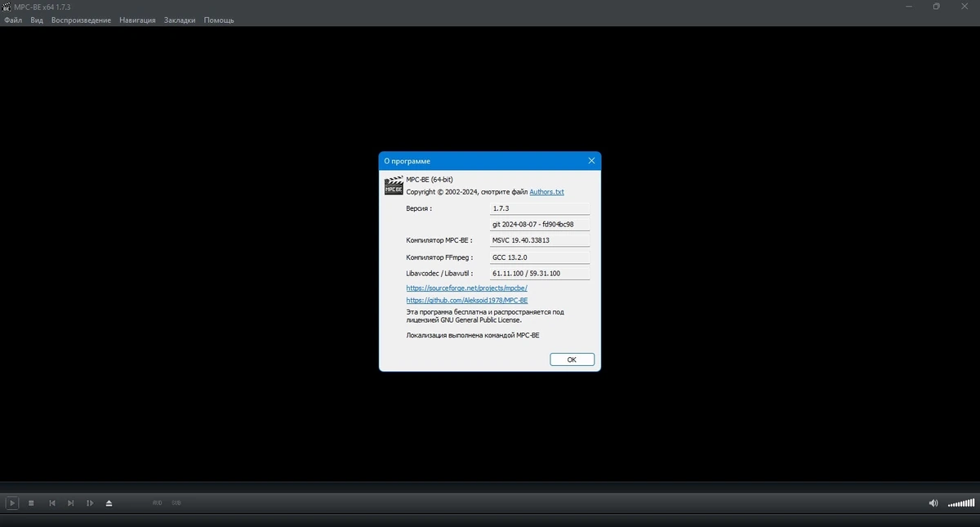Click the Stop playback button
Viewport: 980px width, 527px height.
tap(31, 503)
